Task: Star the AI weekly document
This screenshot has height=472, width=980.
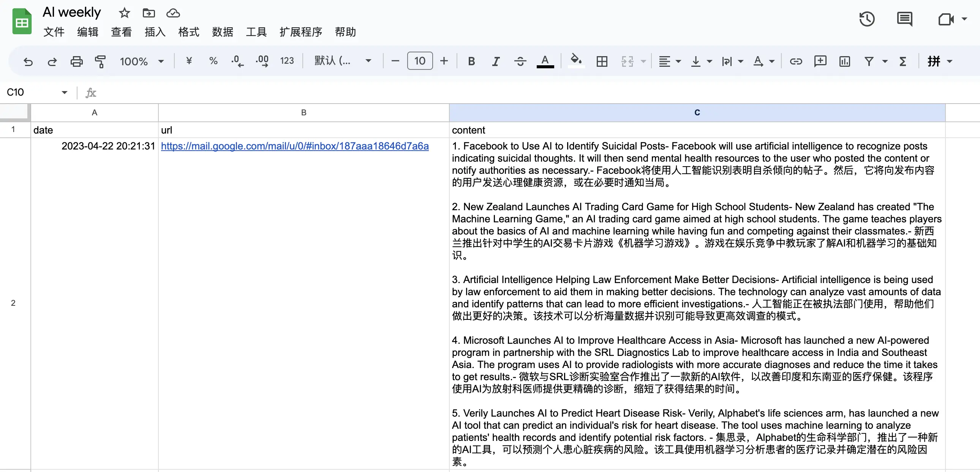Action: 125,13
